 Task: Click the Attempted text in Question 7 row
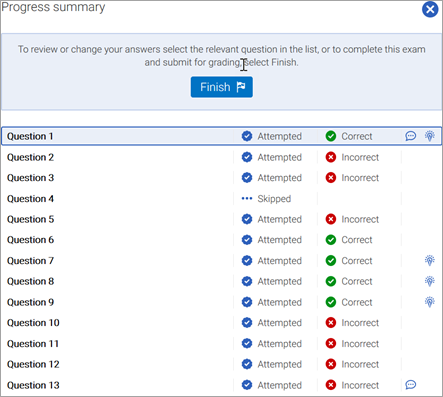pos(279,261)
